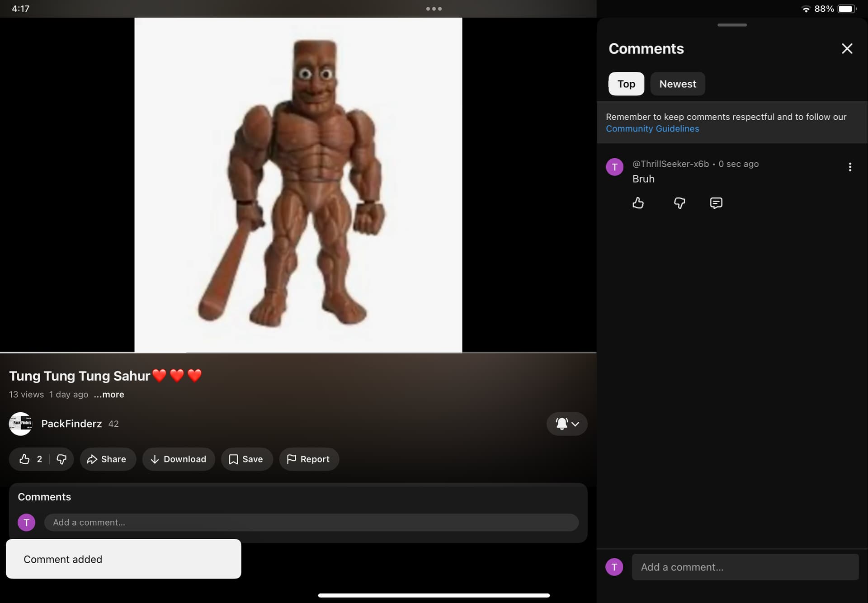Expand video description with ...more
Screen dimensions: 868x603
pyautogui.click(x=109, y=395)
